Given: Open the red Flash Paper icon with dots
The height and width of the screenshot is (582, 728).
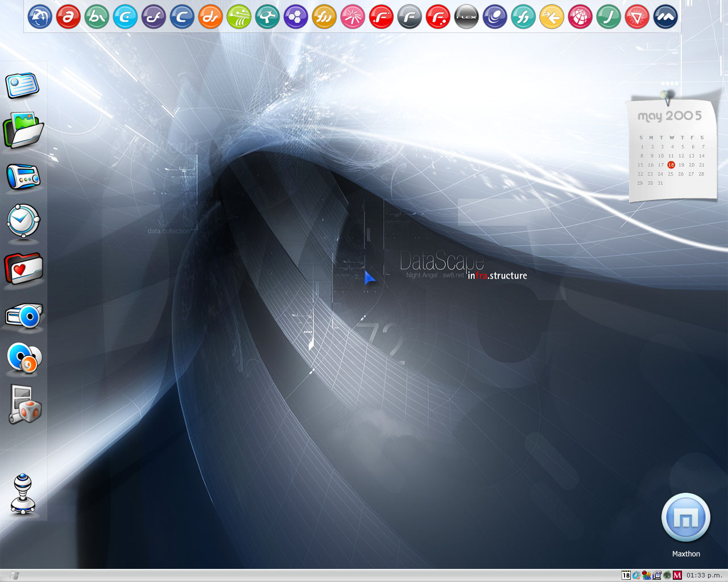Looking at the screenshot, I should pos(438,17).
